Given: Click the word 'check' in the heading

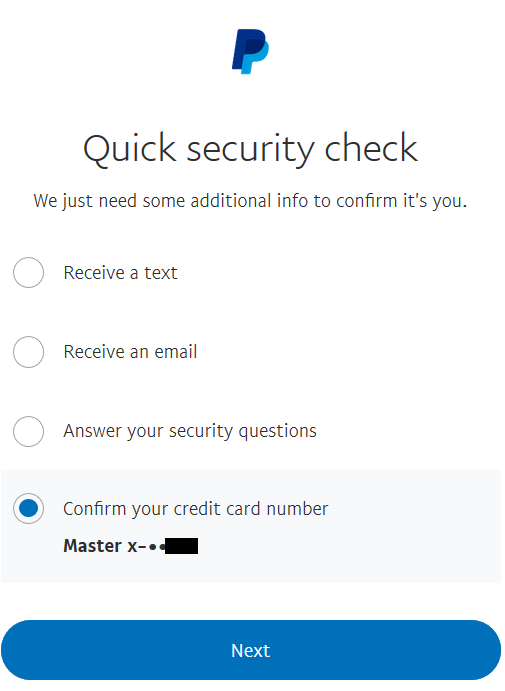Looking at the screenshot, I should pyautogui.click(x=371, y=148).
